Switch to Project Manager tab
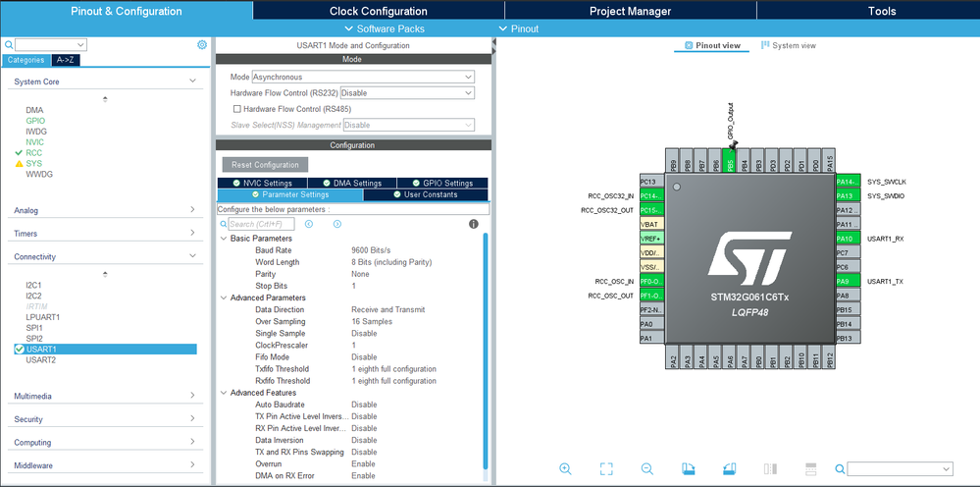The height and width of the screenshot is (487, 980). [x=630, y=11]
